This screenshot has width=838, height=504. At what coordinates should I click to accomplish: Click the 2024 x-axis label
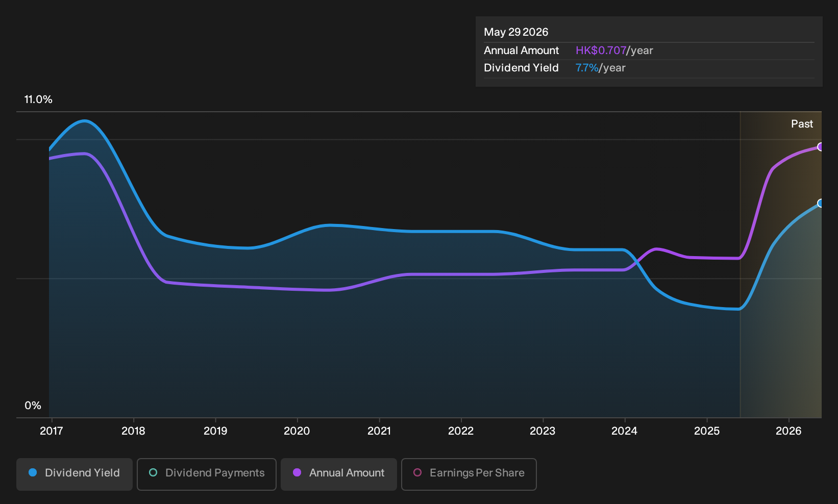[x=625, y=431]
